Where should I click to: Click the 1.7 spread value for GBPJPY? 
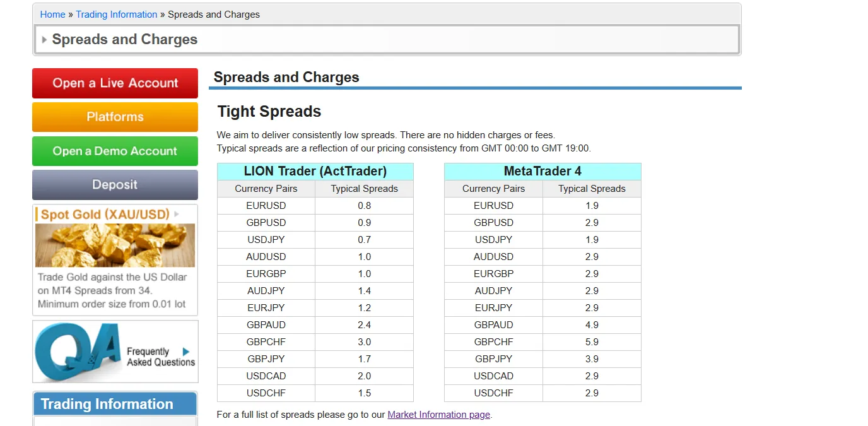pyautogui.click(x=364, y=359)
